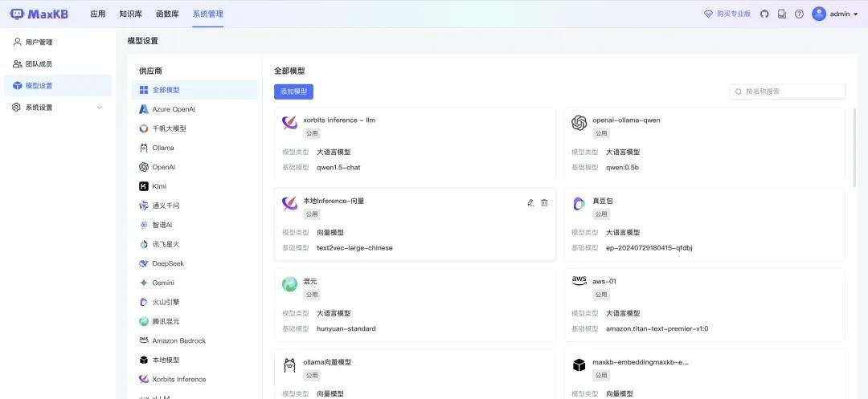The image size is (868, 399).
Task: Open 团队成员 in the sidebar
Action: click(58, 64)
